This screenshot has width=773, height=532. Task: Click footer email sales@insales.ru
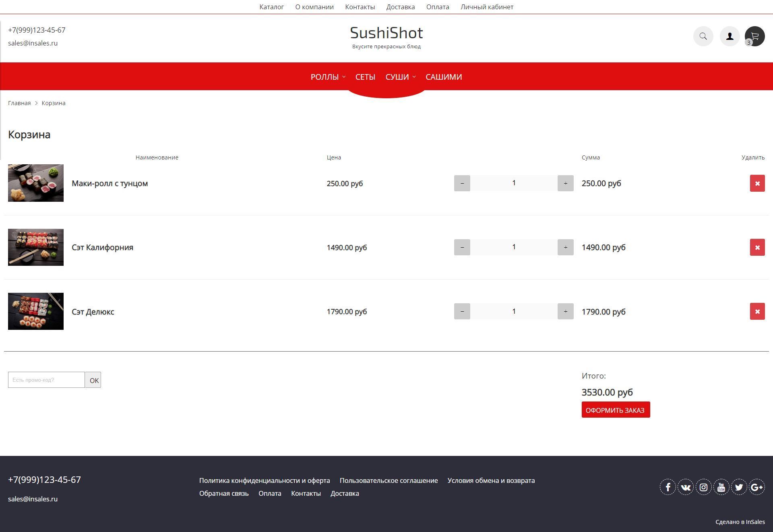[x=33, y=499]
